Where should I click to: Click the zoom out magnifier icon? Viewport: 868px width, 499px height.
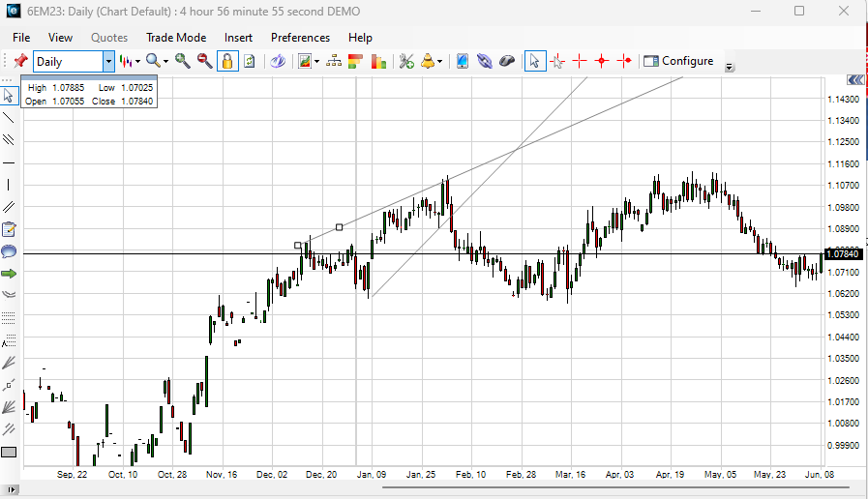pos(204,61)
